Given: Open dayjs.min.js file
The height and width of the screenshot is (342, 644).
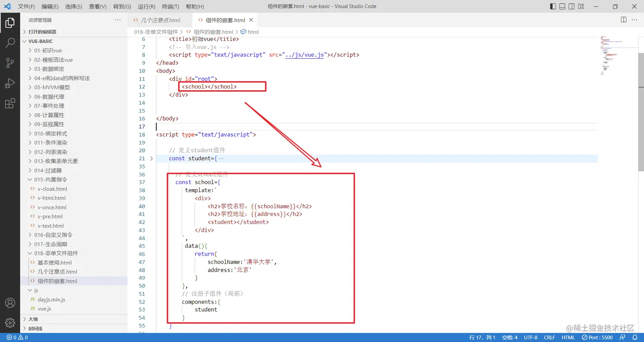Looking at the screenshot, I should click(74, 299).
